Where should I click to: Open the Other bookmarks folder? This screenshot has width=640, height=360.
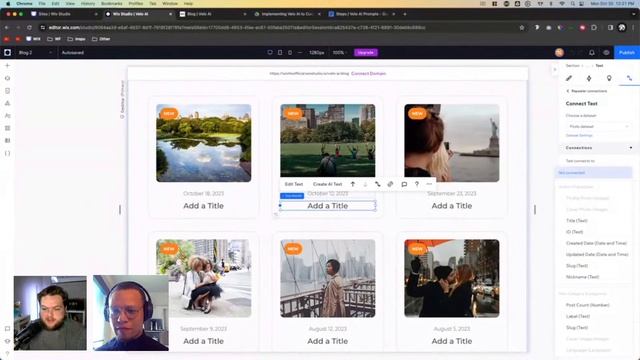(x=101, y=39)
